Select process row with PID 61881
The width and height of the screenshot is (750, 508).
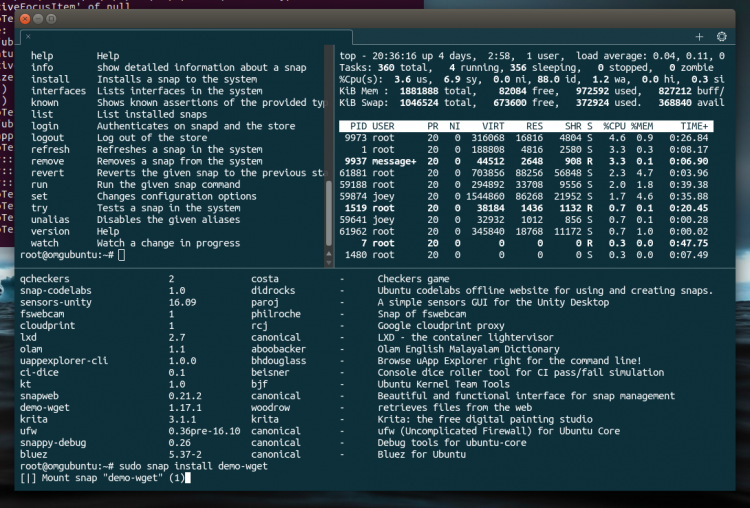(526, 173)
